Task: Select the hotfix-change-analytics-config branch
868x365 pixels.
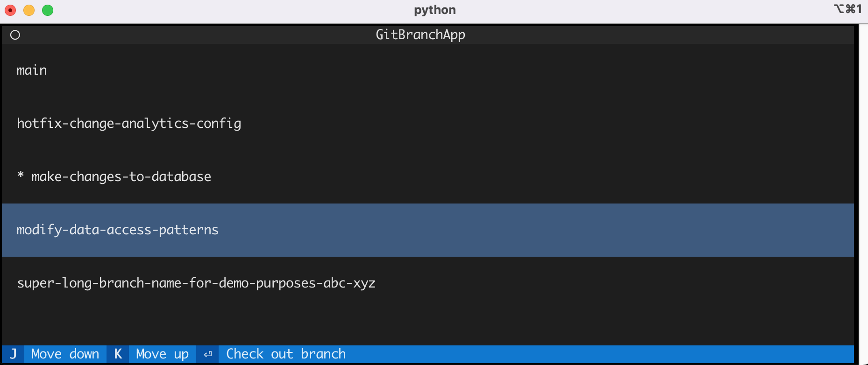Action: click(x=129, y=123)
